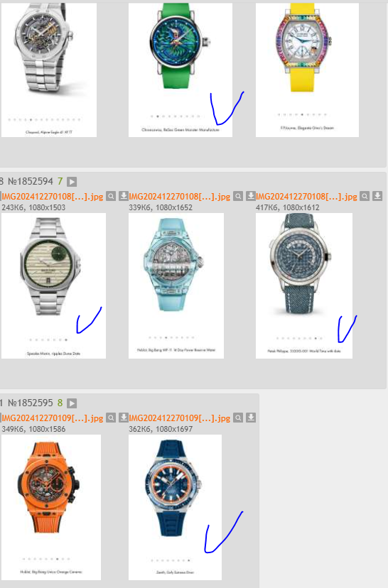388x588 pixels.
Task: Expand the light blue Hublot watch thumbnail
Action: [x=176, y=285]
